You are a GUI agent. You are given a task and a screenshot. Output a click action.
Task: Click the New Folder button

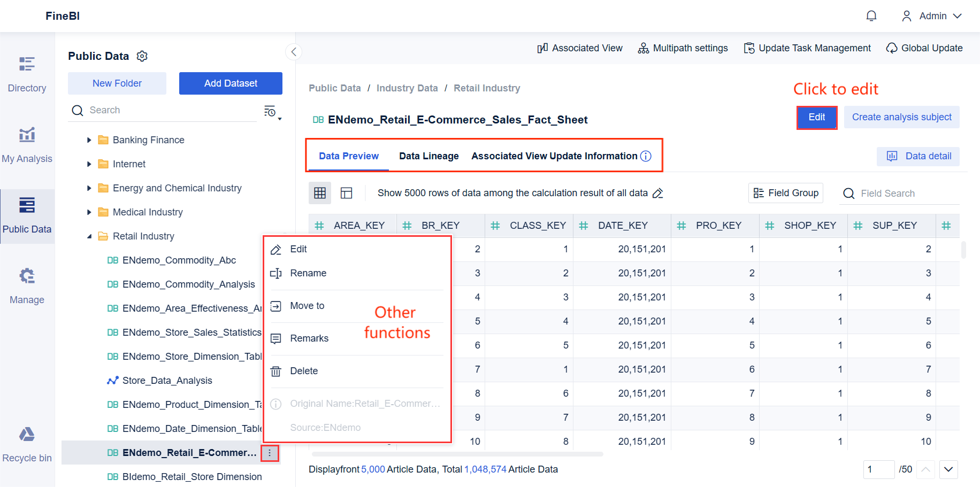(x=117, y=83)
